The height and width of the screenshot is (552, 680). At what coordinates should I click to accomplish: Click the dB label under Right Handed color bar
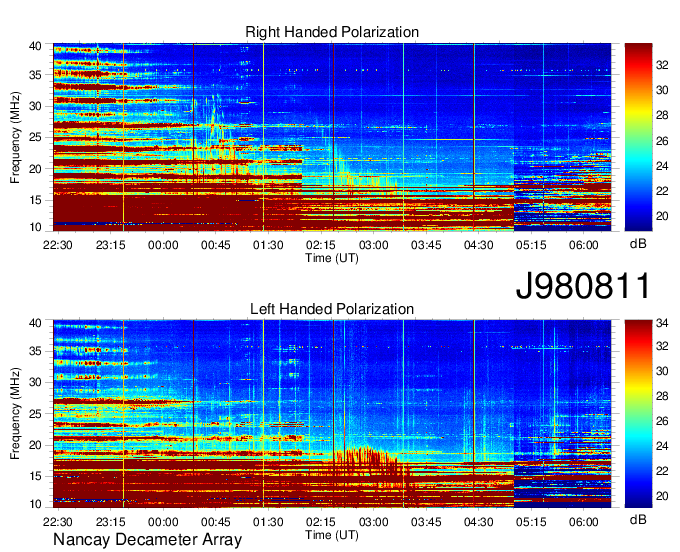pyautogui.click(x=638, y=244)
